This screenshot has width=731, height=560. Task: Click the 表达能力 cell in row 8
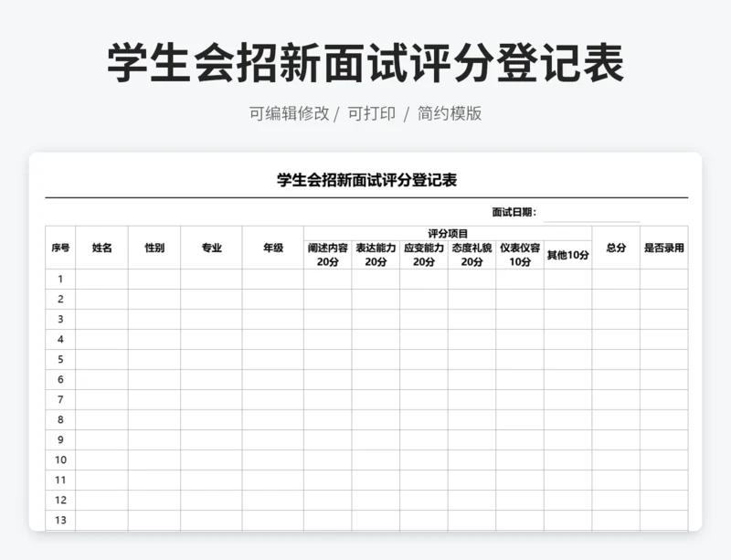point(376,419)
